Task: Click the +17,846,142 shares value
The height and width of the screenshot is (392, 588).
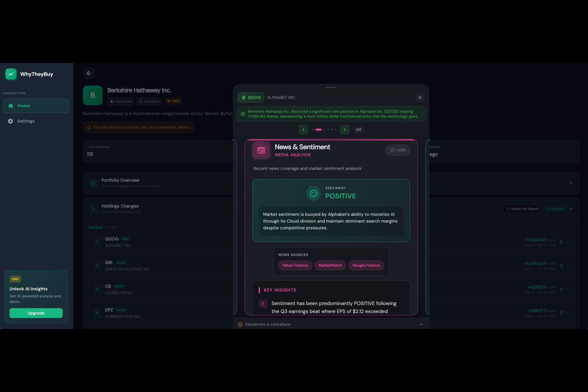Action: click(x=535, y=240)
